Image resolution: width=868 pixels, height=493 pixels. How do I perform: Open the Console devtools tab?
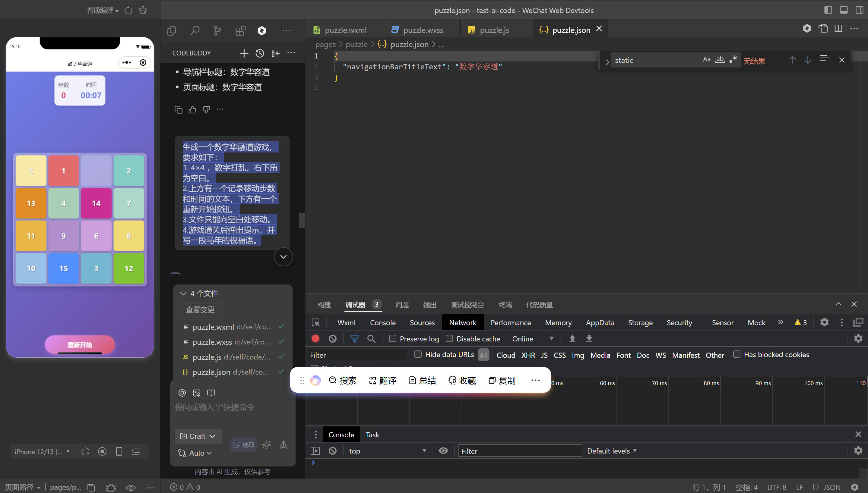coord(382,322)
